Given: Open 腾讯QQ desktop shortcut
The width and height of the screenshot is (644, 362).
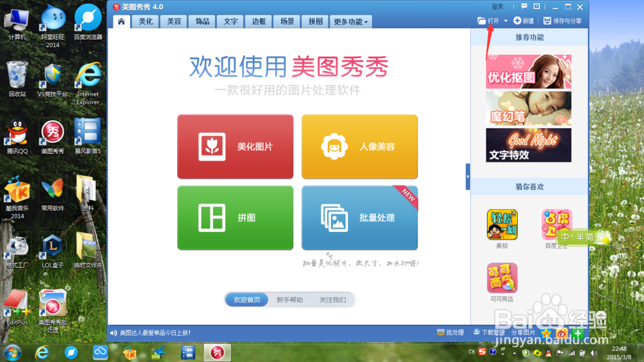Looking at the screenshot, I should coord(17,137).
